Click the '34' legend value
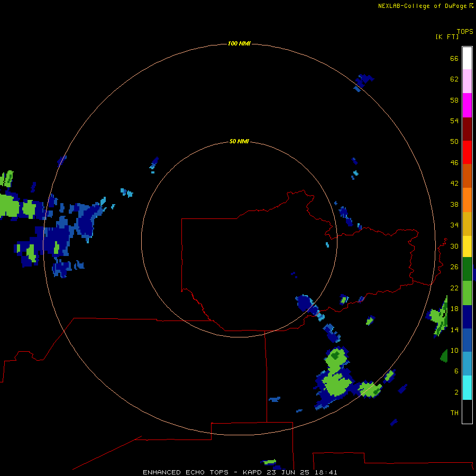Screen dimensions: 476x476 pos(454,225)
